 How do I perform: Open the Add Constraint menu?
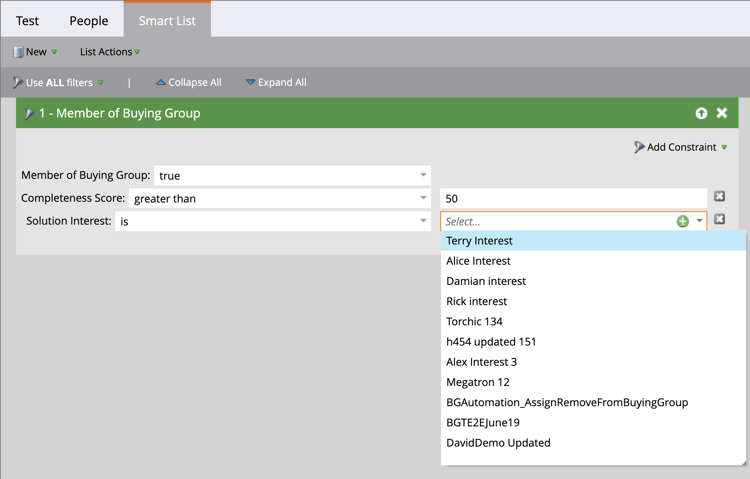681,147
